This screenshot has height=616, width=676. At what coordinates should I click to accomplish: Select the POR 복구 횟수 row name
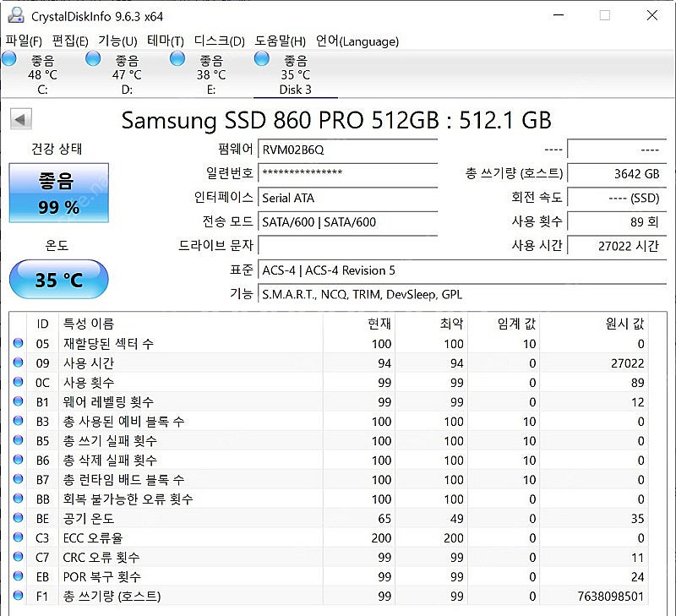pos(101,576)
